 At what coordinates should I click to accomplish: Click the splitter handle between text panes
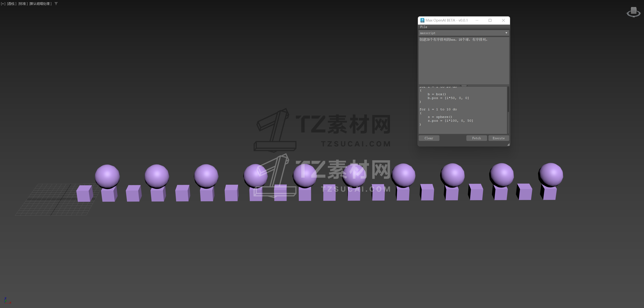[x=464, y=86]
